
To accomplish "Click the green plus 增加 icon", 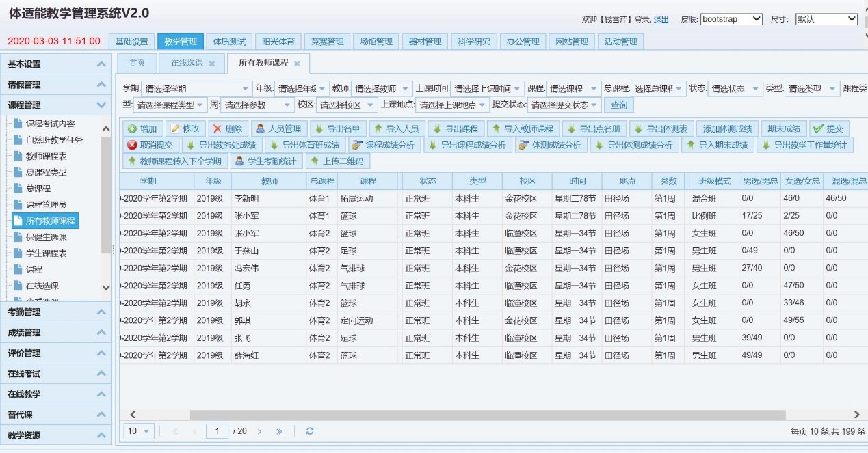I will click(133, 128).
